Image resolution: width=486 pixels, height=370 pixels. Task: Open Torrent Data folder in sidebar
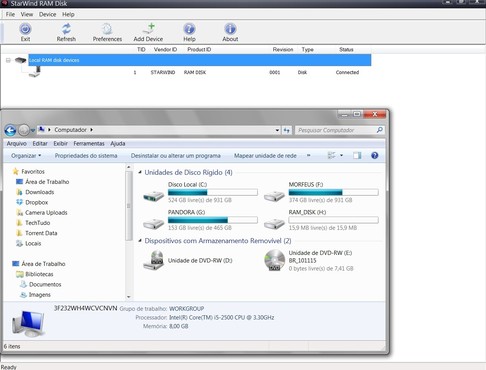(x=41, y=233)
